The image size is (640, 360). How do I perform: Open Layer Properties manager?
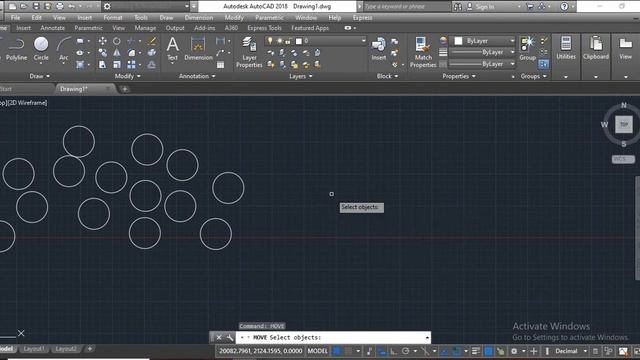coord(249,52)
